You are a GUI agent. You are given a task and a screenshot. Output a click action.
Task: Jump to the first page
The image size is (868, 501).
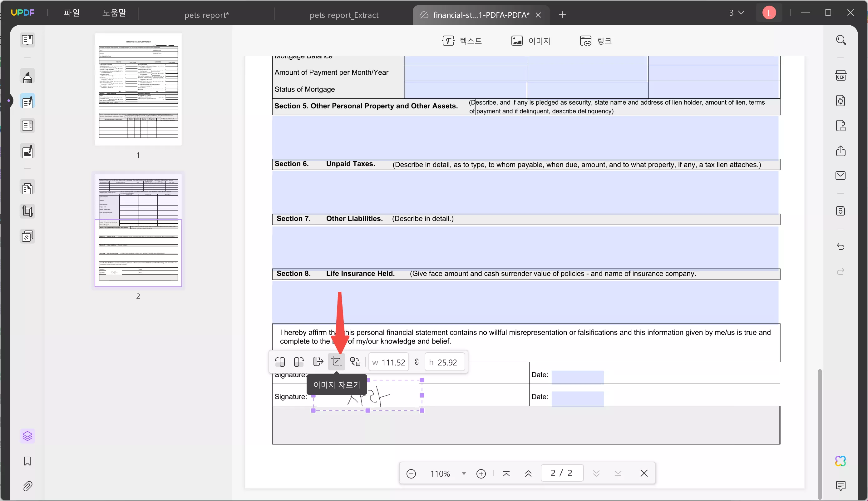506,474
